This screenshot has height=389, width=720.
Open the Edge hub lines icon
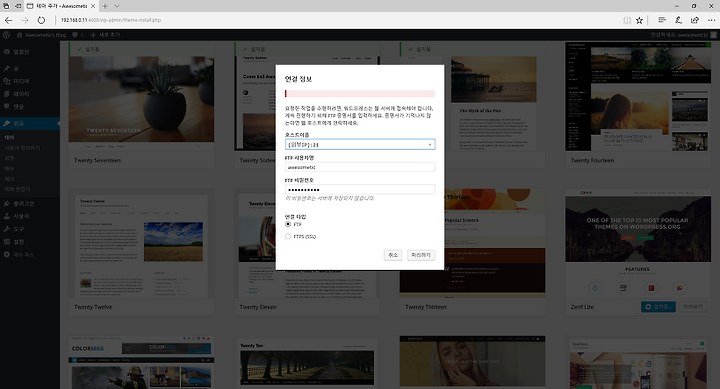(x=662, y=20)
